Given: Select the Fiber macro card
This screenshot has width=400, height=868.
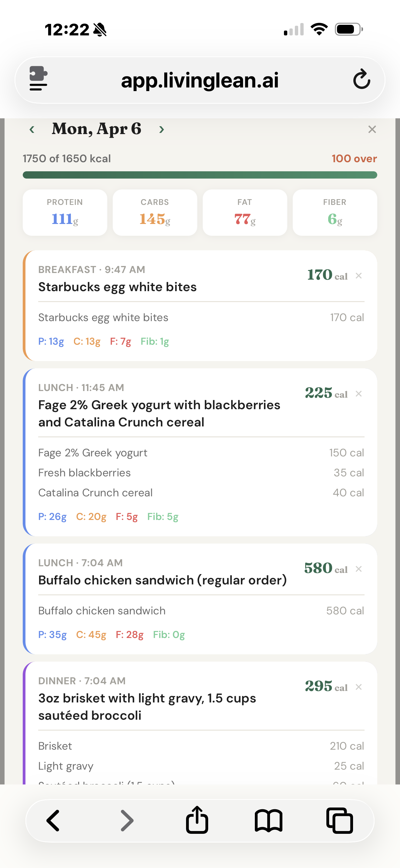Looking at the screenshot, I should click(x=335, y=212).
